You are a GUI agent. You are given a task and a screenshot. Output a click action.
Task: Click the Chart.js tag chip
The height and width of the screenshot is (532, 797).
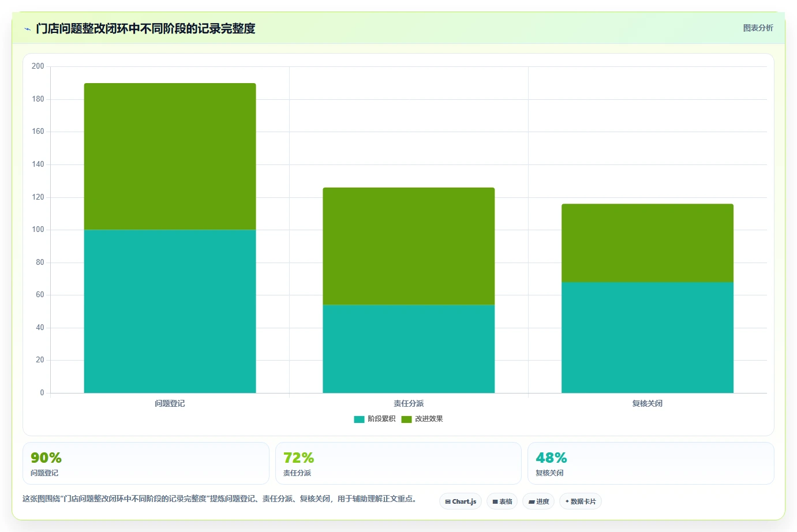[461, 501]
